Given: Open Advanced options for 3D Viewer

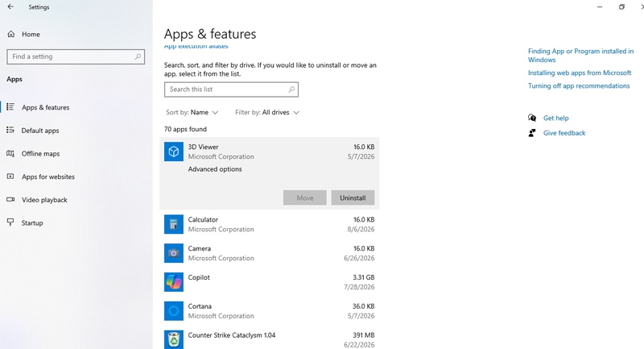Looking at the screenshot, I should [215, 169].
